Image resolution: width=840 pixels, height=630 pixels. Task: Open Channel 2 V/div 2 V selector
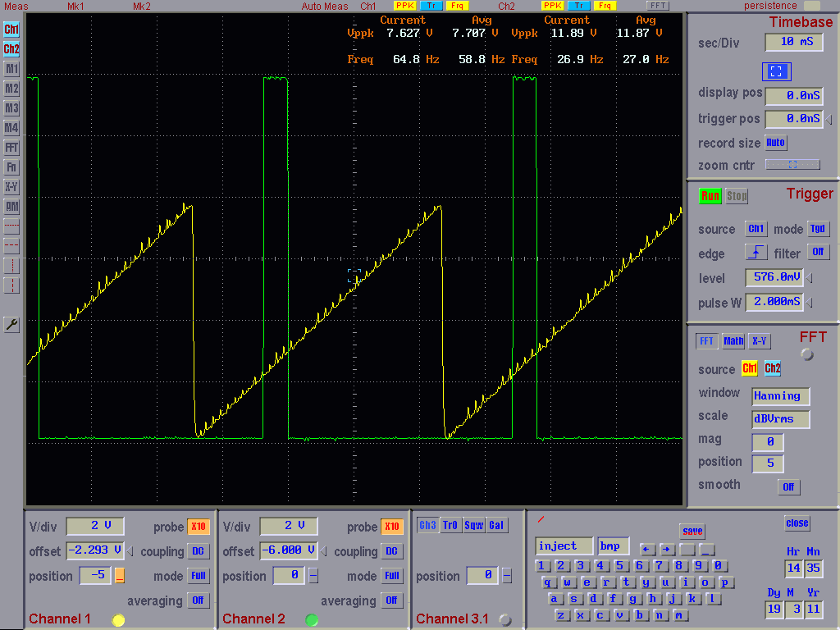click(288, 526)
